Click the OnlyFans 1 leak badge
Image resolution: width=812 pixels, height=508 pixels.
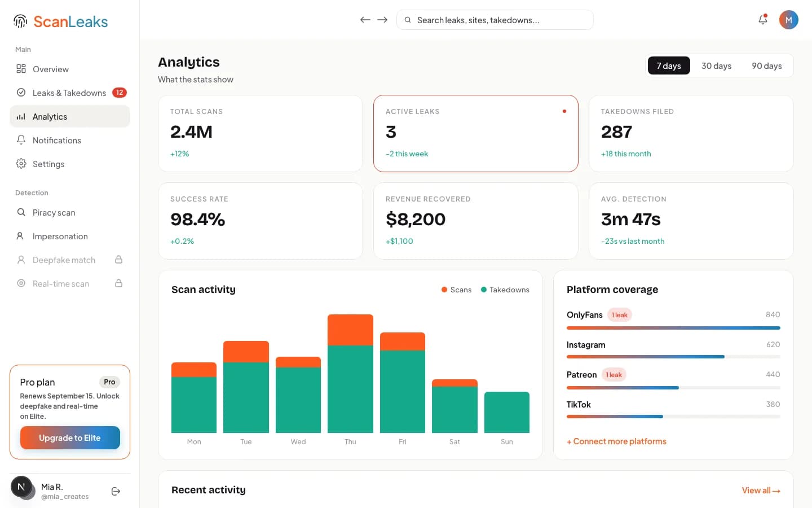pos(619,315)
